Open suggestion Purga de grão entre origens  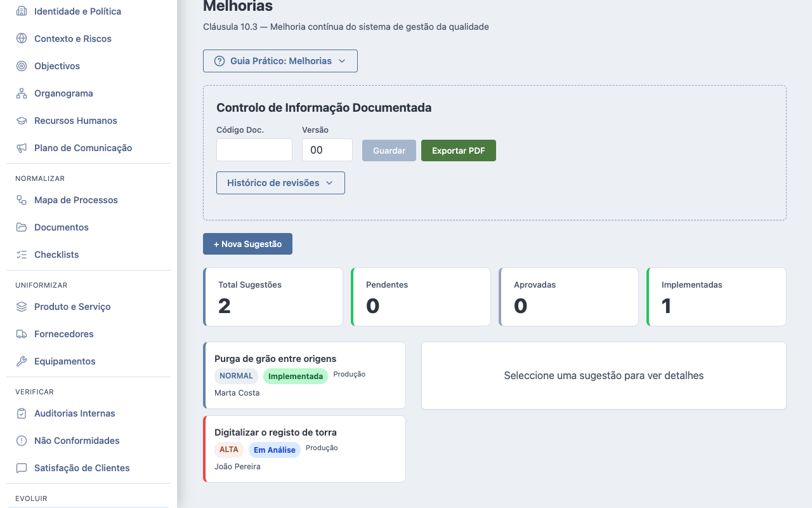click(304, 375)
